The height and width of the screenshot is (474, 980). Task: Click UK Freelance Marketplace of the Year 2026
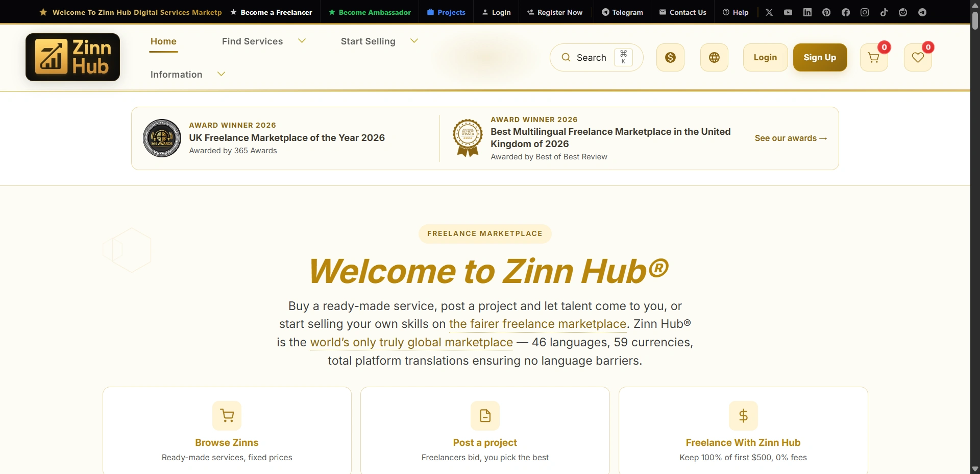[x=287, y=138]
